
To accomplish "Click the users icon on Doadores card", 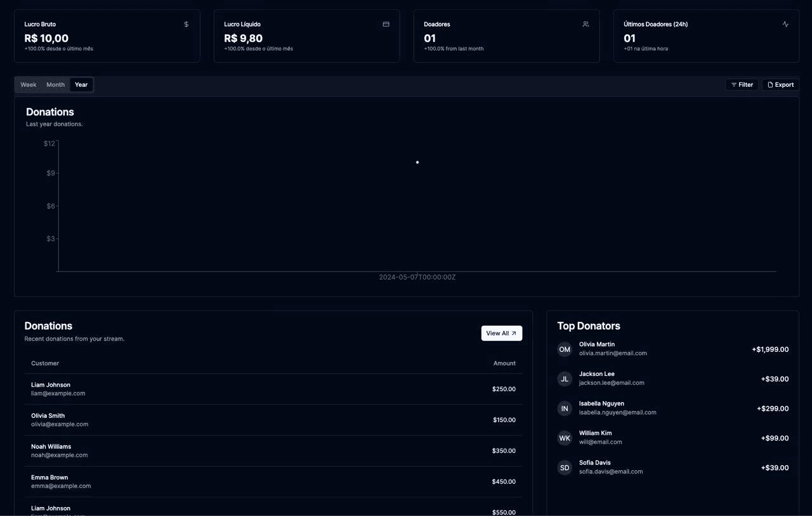I will (586, 24).
